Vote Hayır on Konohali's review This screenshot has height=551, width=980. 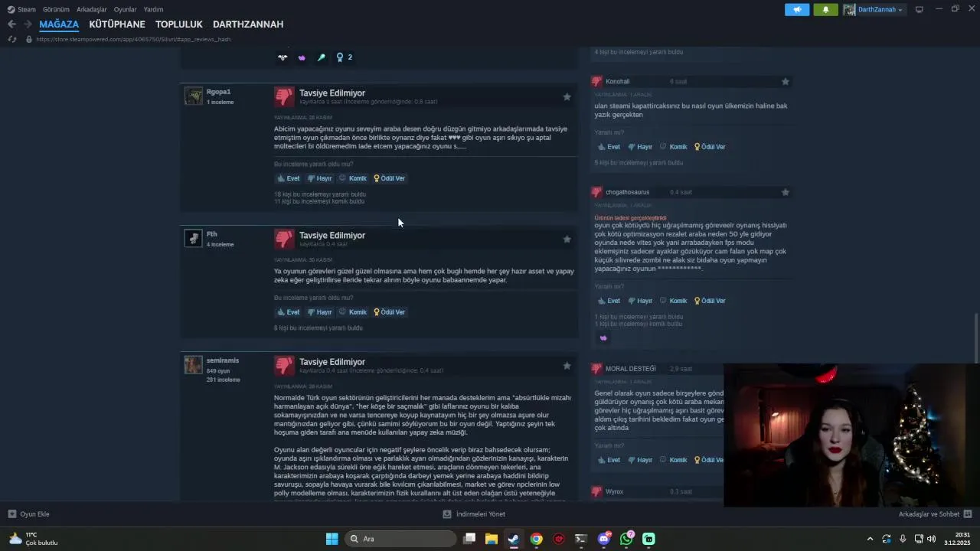(641, 147)
